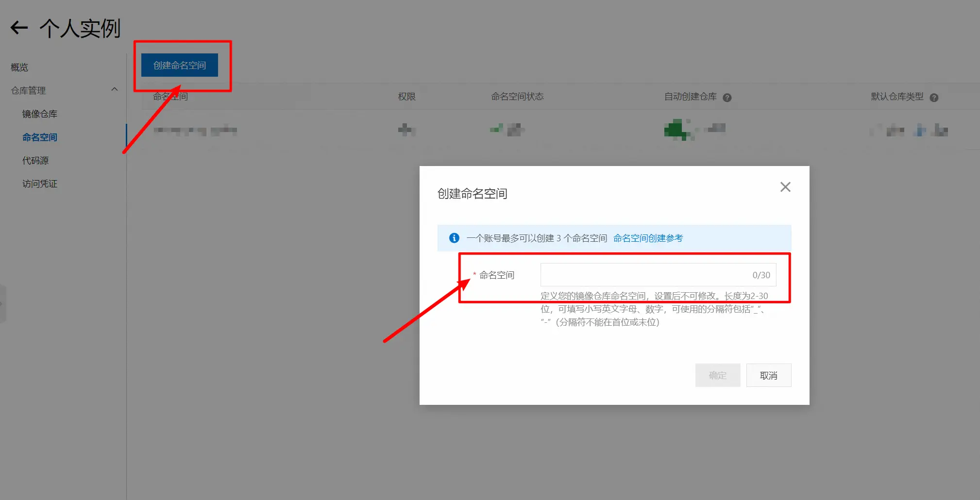Go to the 概览 section

point(19,67)
